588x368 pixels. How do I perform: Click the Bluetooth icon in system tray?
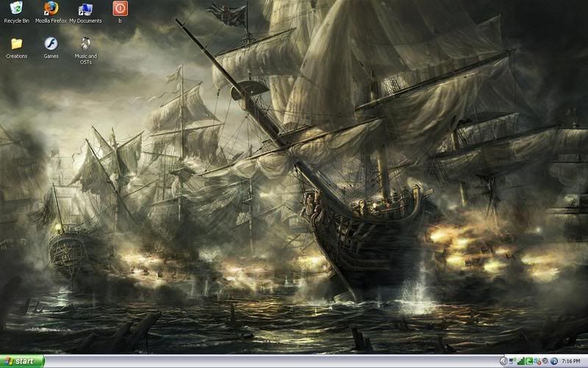point(553,361)
